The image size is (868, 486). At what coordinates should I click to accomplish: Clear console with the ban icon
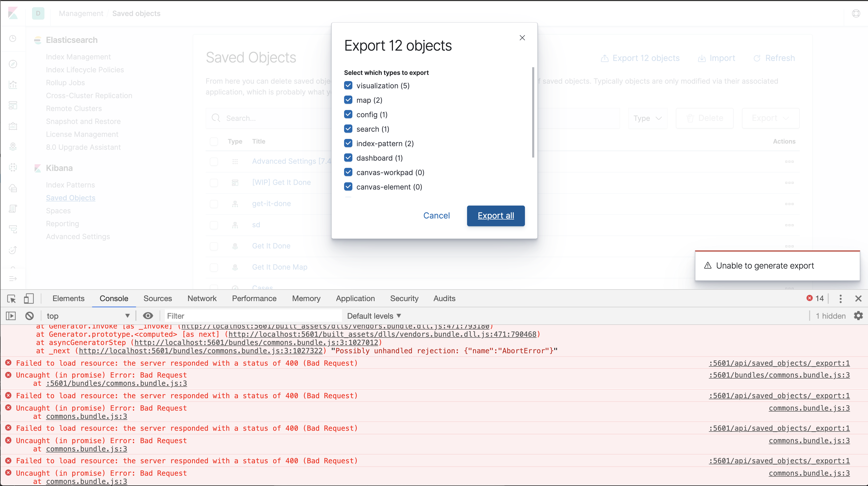pyautogui.click(x=29, y=316)
